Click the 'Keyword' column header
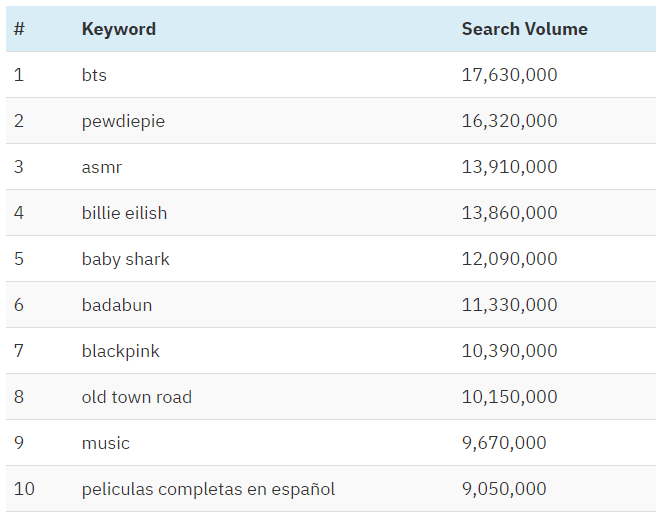Screen dimensions: 665x519 click(119, 29)
